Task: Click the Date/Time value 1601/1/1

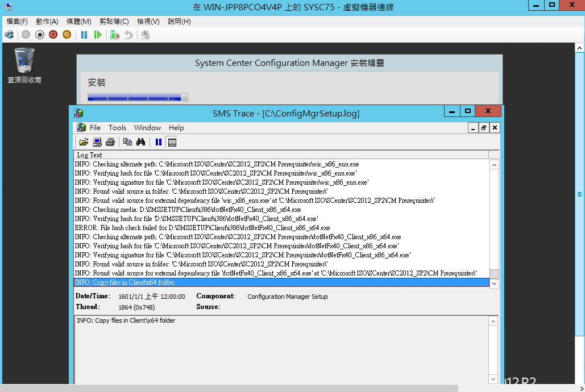Action: point(151,297)
